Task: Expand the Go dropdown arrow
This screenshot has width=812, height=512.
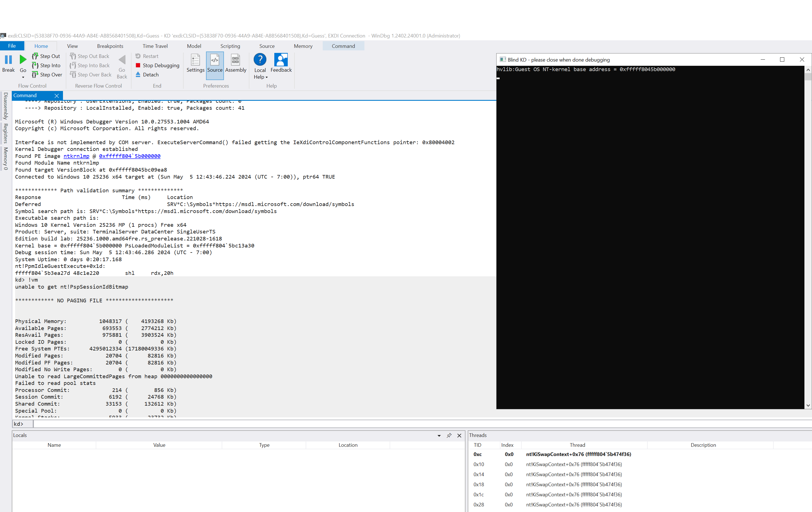Action: (23, 77)
